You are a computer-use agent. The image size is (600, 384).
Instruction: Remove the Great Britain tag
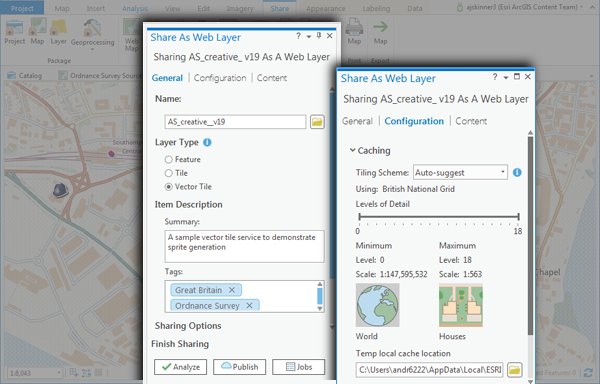pyautogui.click(x=232, y=290)
